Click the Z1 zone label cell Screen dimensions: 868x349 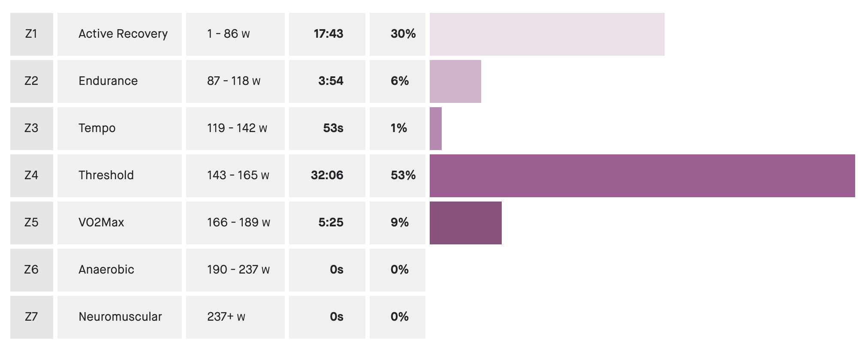tap(31, 34)
